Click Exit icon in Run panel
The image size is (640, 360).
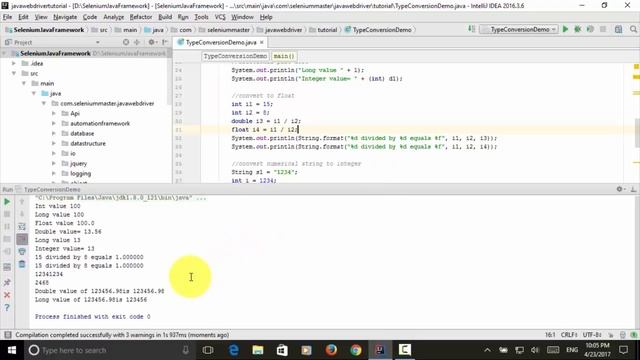pos(7,251)
